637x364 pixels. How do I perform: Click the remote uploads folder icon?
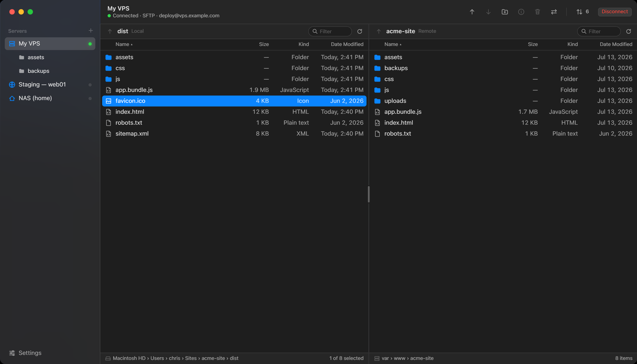[377, 101]
